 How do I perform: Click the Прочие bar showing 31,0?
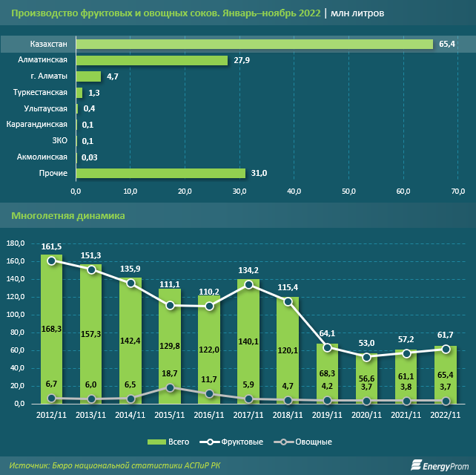tap(160, 173)
